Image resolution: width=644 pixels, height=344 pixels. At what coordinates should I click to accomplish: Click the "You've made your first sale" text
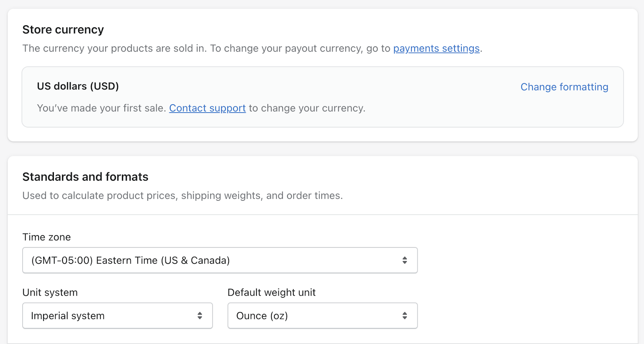[x=101, y=108]
